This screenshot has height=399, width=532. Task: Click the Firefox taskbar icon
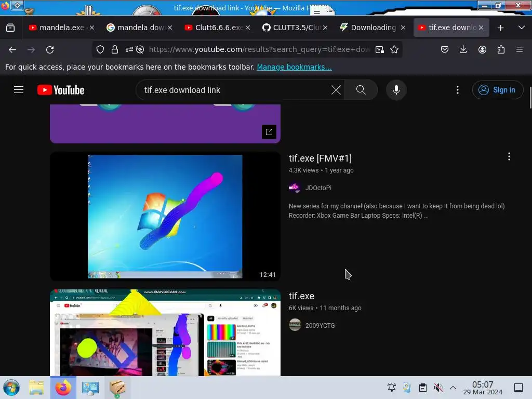point(63,388)
